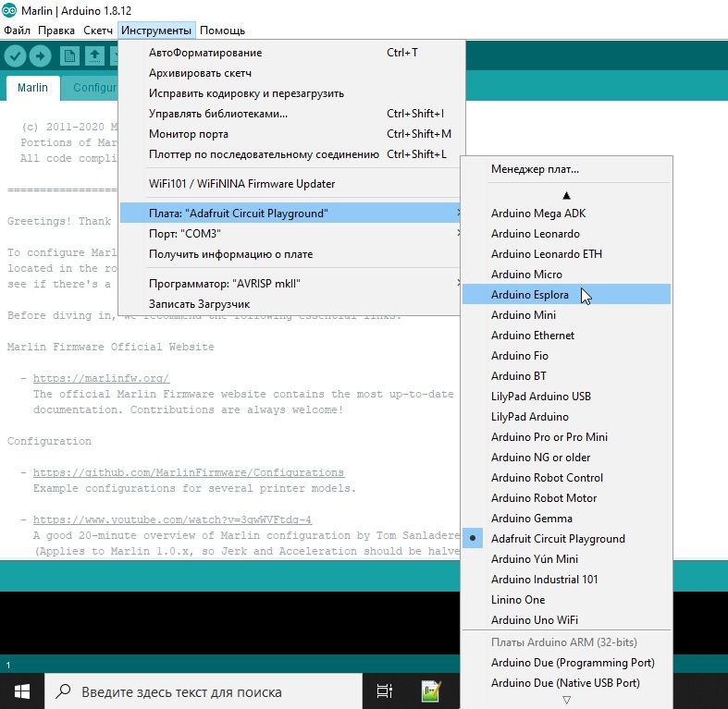Click the marlinfw.org link
The image size is (728, 709).
(101, 378)
